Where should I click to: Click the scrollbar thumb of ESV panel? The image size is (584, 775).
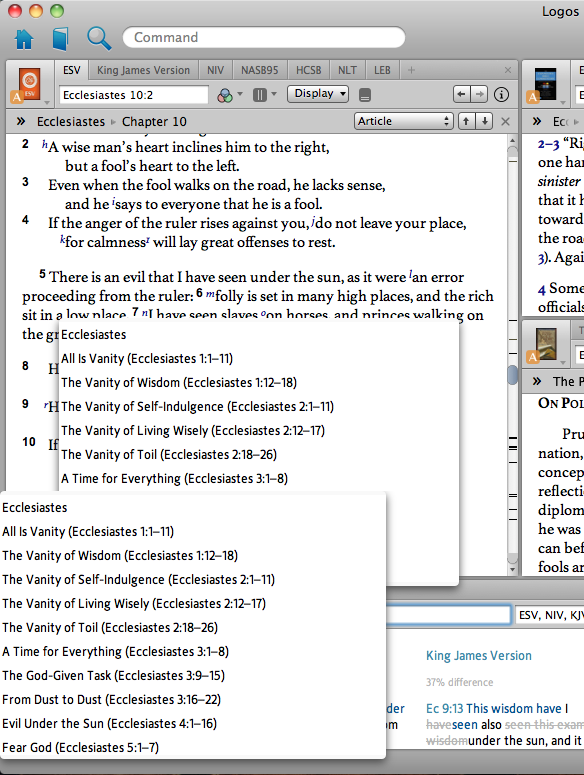(513, 374)
